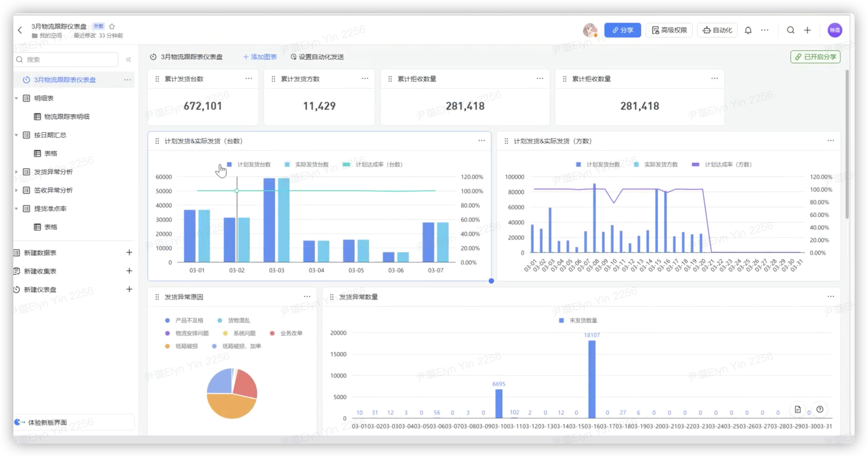868x457 pixels.
Task: Click the back arrow icon
Action: click(20, 30)
